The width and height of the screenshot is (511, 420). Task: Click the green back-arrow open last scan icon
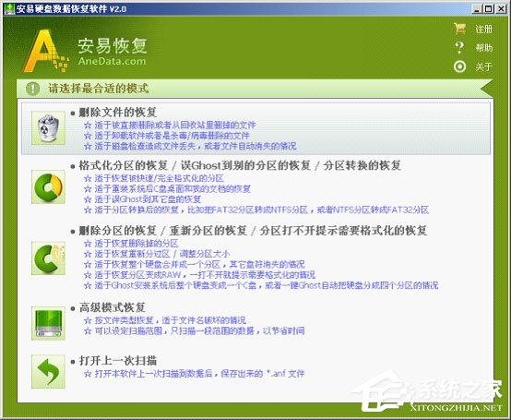click(48, 371)
